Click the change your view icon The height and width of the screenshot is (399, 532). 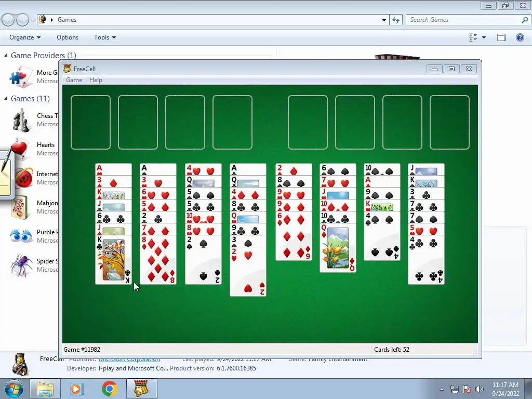point(473,37)
